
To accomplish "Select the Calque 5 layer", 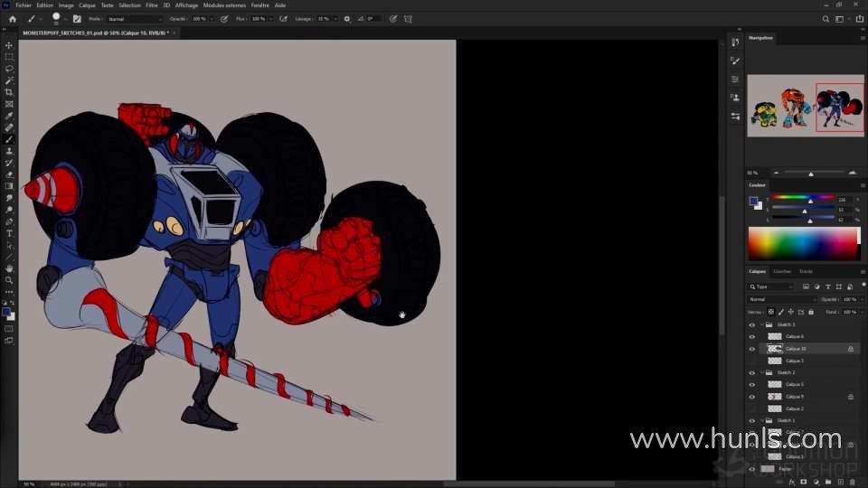I will pyautogui.click(x=794, y=384).
